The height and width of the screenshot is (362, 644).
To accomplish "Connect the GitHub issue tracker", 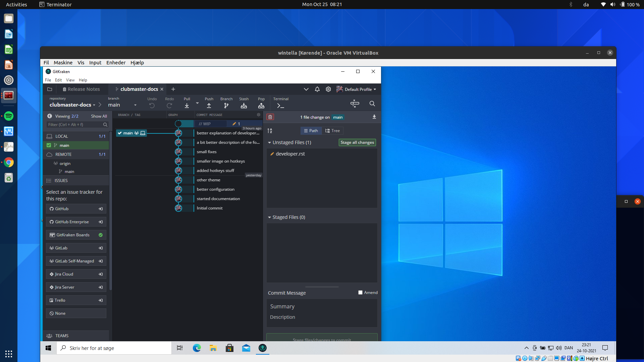I will click(76, 209).
